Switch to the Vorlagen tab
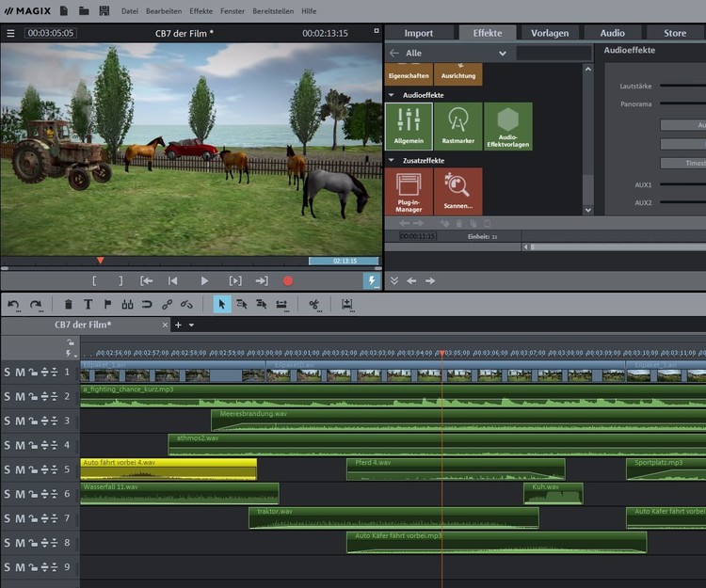The image size is (706, 588). [550, 33]
